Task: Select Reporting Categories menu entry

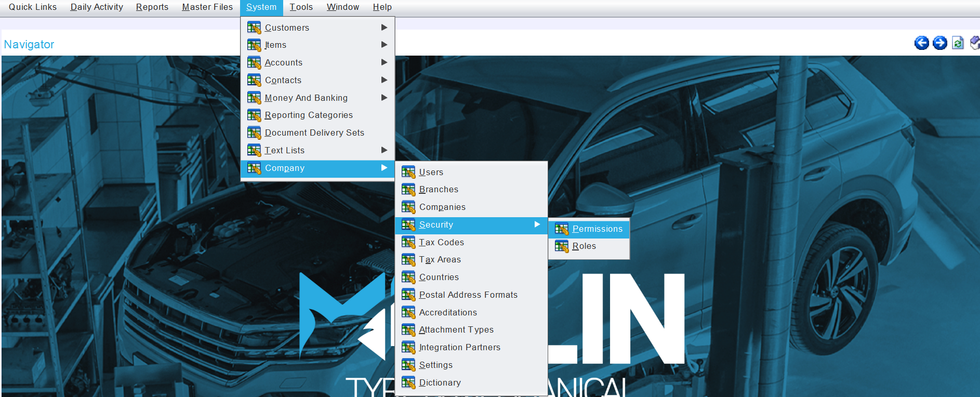Action: [317, 115]
